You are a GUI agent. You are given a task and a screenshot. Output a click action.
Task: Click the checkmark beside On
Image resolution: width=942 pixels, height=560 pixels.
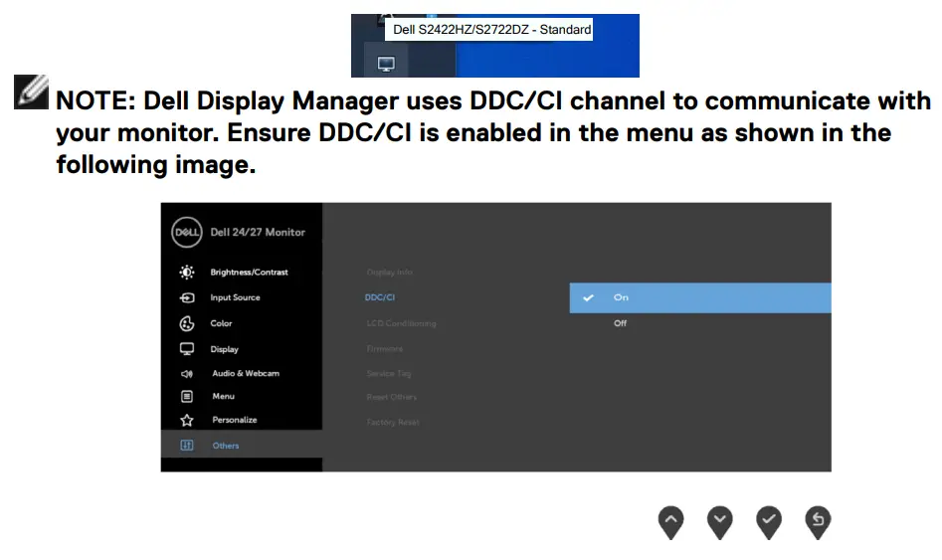[x=588, y=297]
